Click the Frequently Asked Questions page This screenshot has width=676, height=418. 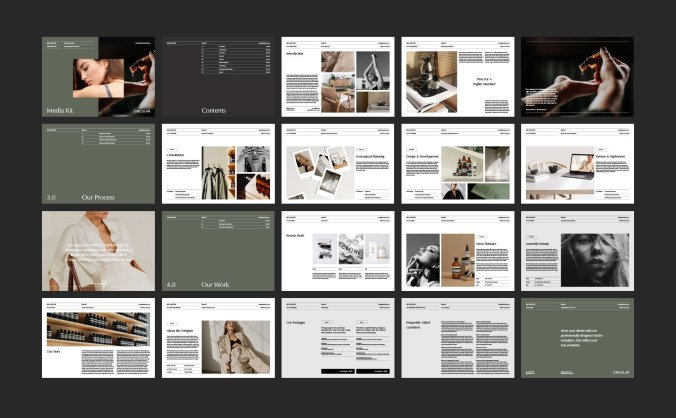coord(457,337)
